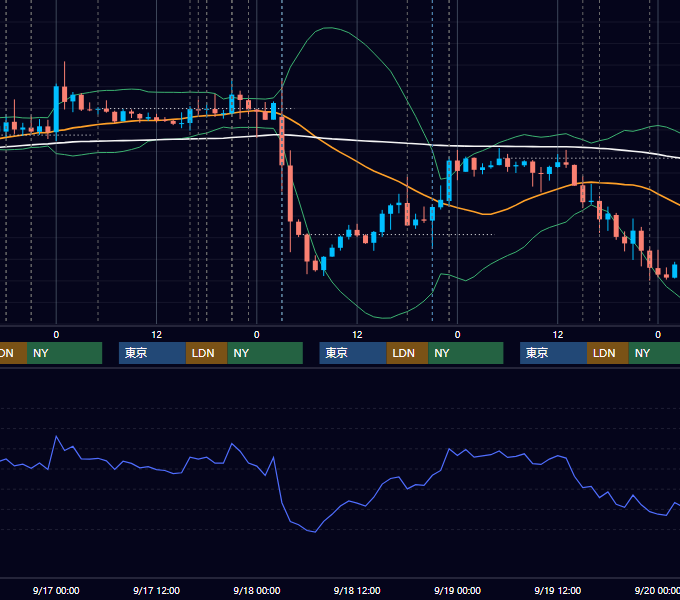Select the NY session block after 9/19 LDN
The image size is (680, 600).
(x=654, y=353)
